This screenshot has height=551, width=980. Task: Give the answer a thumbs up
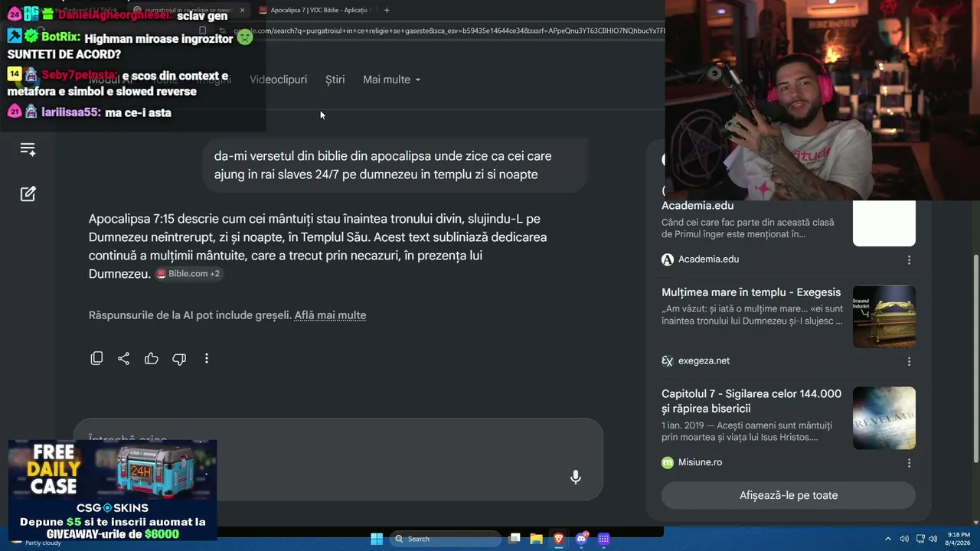pyautogui.click(x=152, y=358)
